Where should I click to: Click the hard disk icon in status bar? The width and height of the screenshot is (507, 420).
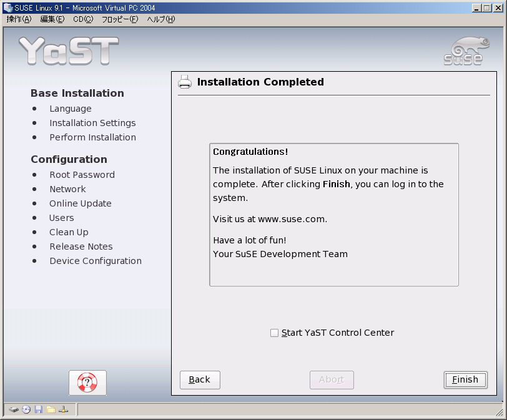coord(14,410)
